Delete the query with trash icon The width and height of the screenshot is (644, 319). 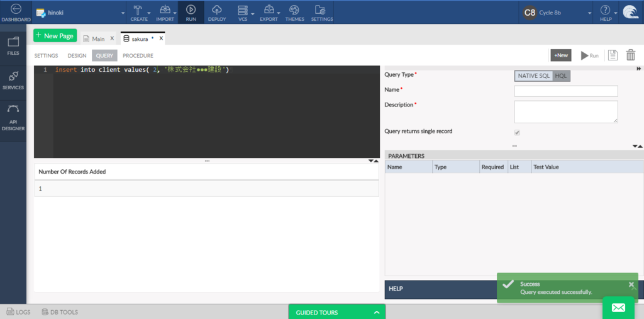pos(630,55)
